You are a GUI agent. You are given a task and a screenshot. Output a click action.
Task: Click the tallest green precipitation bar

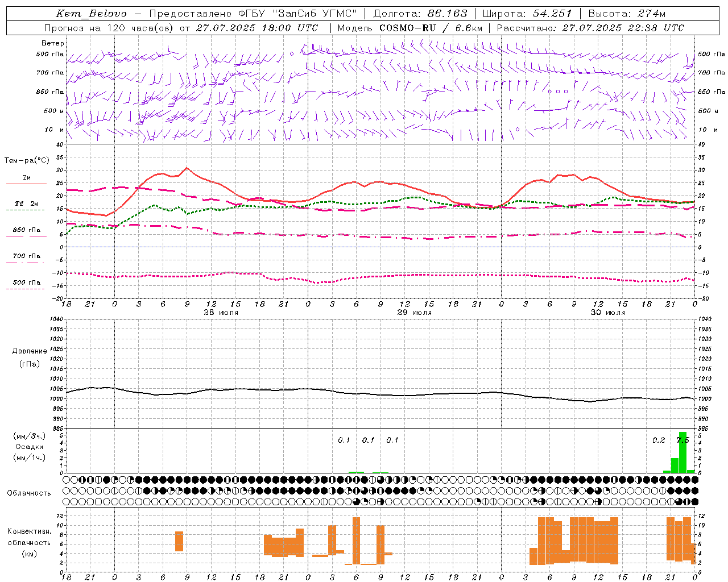pos(682,452)
